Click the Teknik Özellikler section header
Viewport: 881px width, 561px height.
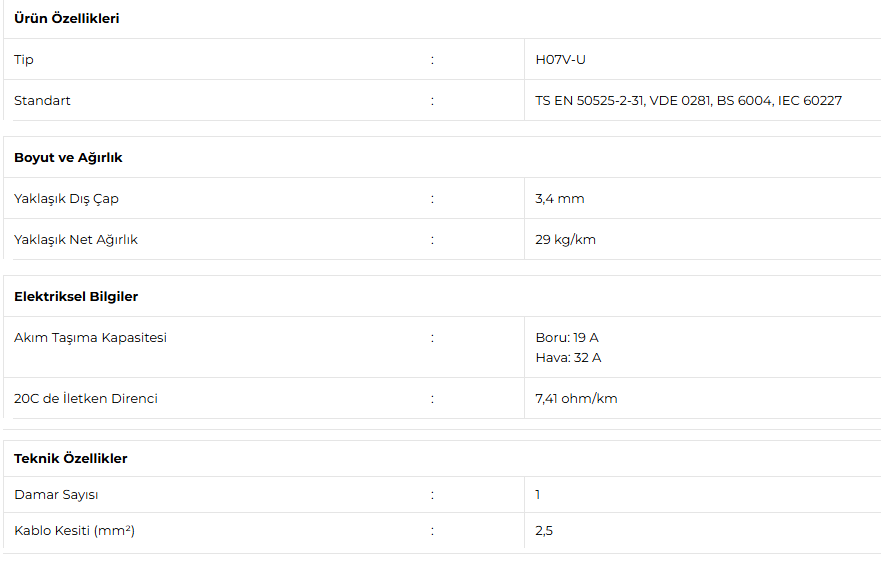(71, 458)
